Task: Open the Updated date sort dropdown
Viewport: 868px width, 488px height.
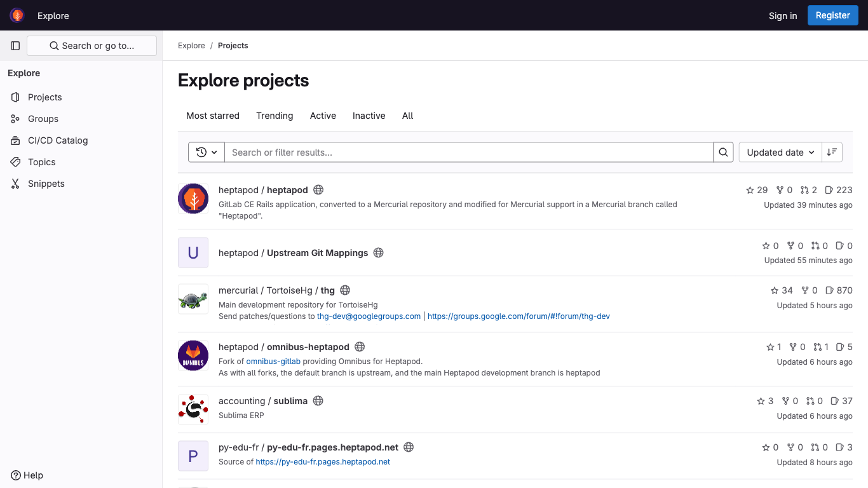Action: click(780, 152)
